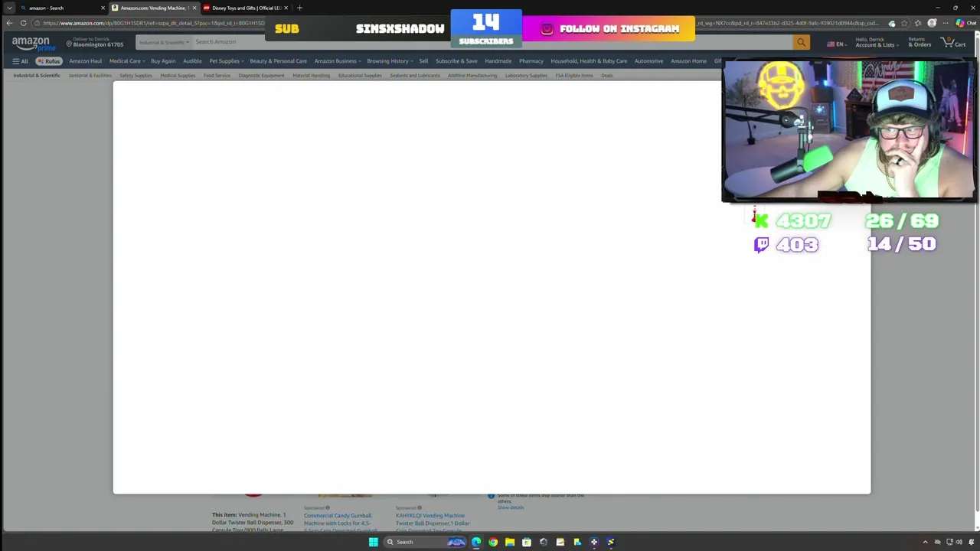Click Safety Supplies subcategory

point(136,76)
